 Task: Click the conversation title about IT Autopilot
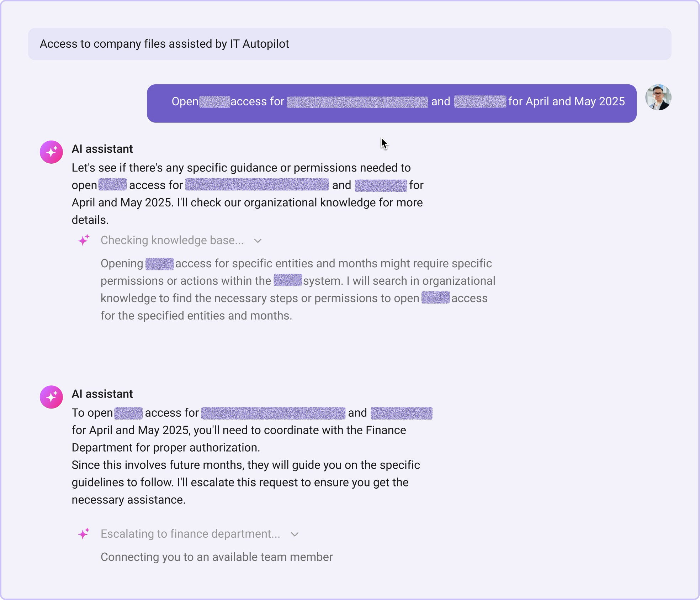[x=164, y=44]
